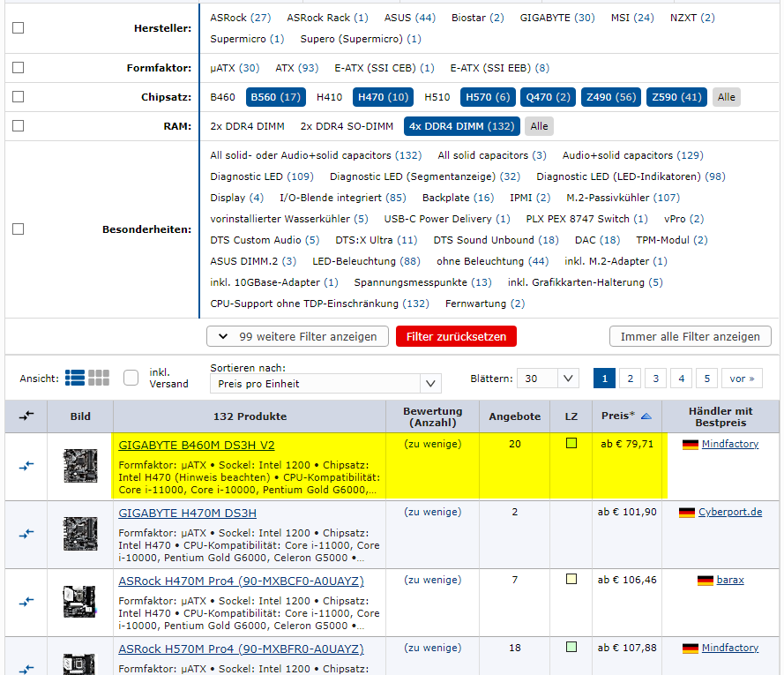This screenshot has height=675, width=784.
Task: Enable inkl. Versand checkbox
Action: tap(131, 378)
